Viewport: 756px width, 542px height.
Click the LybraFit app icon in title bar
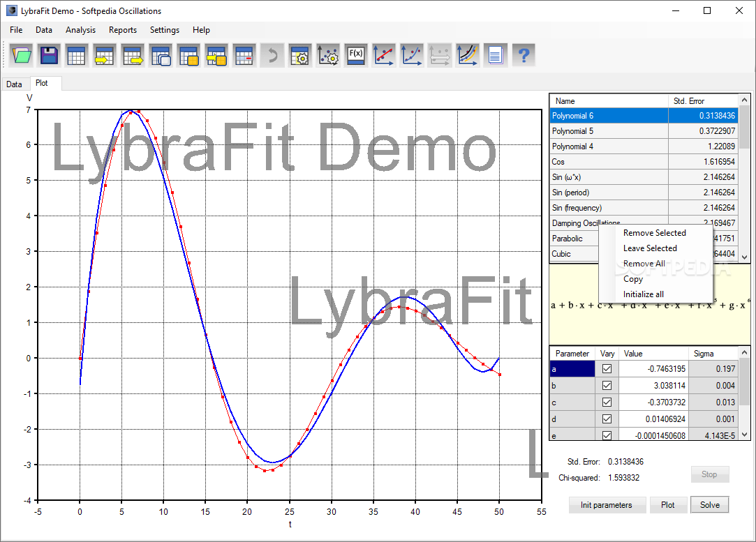coord(12,10)
